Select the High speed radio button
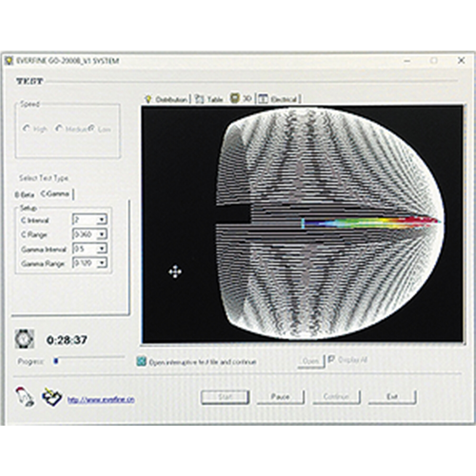The width and height of the screenshot is (476, 476). [x=26, y=128]
